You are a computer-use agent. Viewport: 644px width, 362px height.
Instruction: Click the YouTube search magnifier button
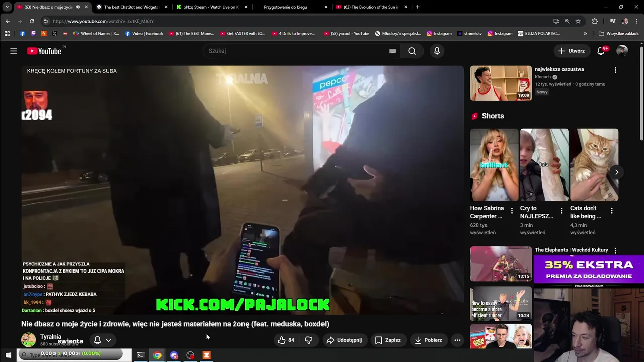[x=412, y=51]
